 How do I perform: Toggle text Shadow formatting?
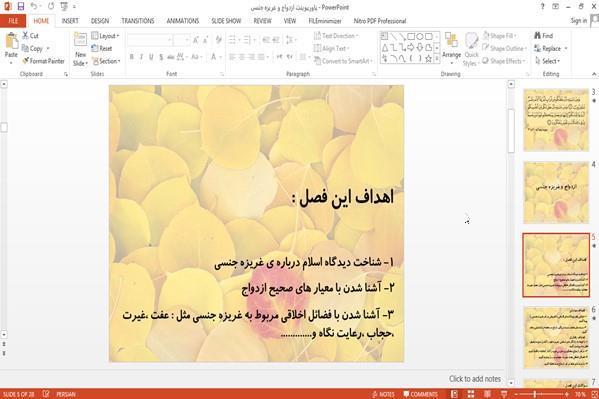click(x=161, y=57)
